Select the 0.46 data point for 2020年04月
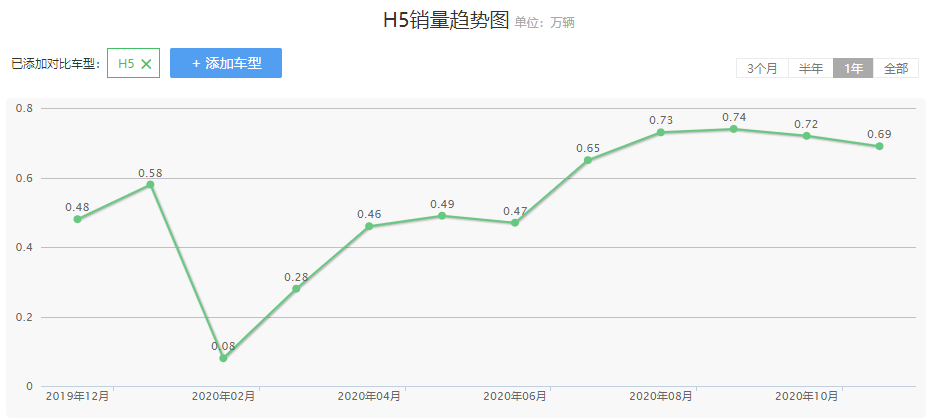This screenshot has width=931, height=419. pos(369,226)
